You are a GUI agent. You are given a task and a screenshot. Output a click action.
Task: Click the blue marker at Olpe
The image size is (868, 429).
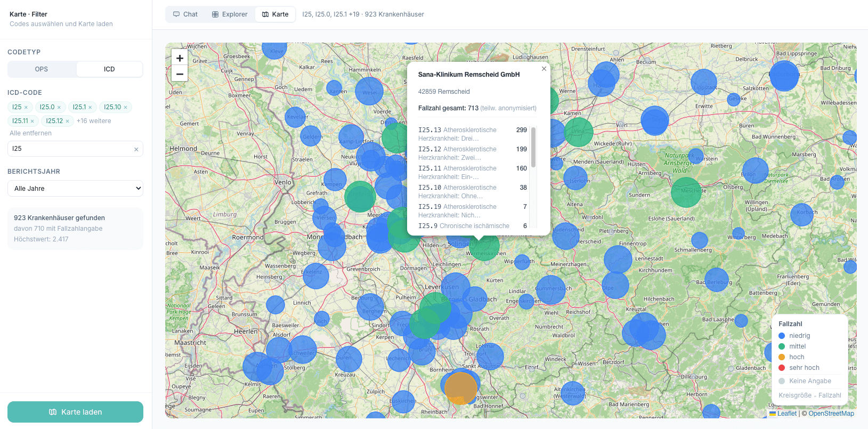(615, 285)
